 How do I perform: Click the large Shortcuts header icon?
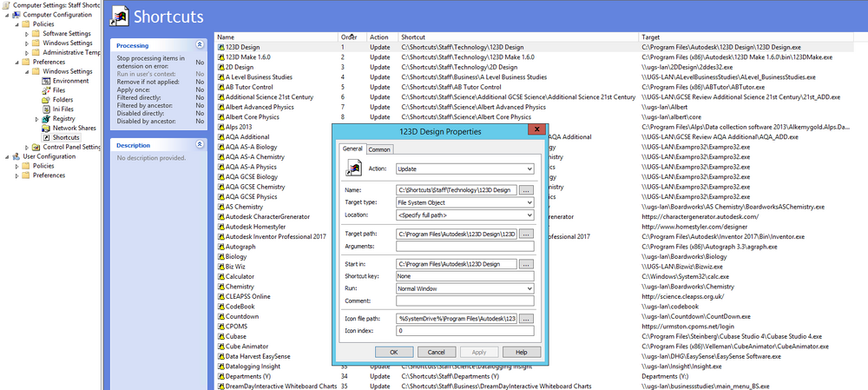click(x=119, y=16)
